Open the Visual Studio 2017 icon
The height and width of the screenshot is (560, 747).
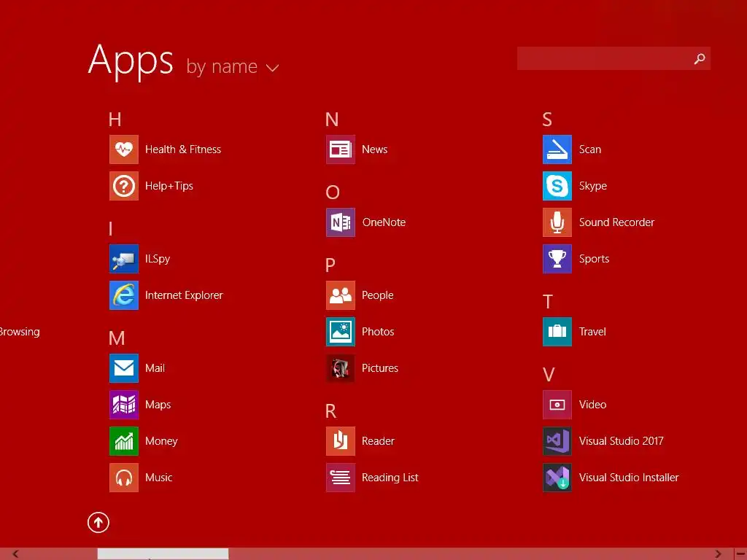click(557, 441)
